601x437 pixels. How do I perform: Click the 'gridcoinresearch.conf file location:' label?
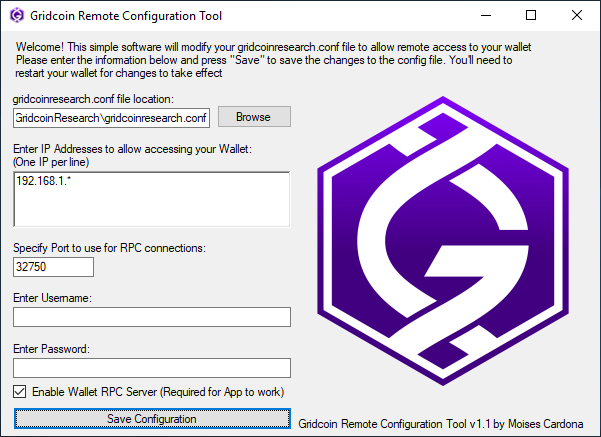[x=93, y=99]
